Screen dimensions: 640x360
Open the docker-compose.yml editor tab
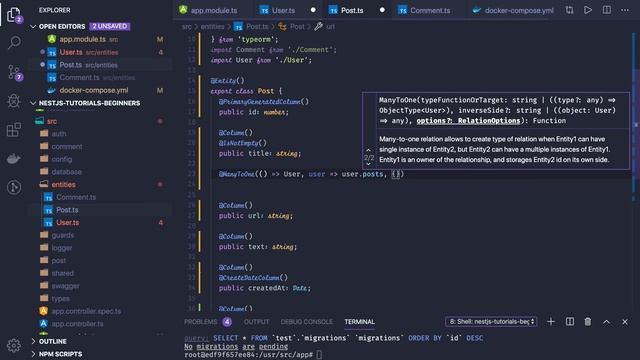pyautogui.click(x=513, y=10)
